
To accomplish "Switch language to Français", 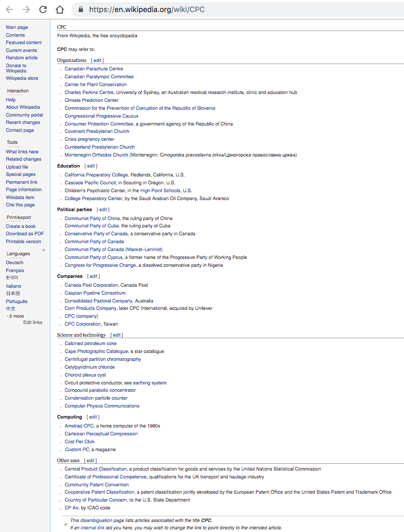I will pos(15,270).
